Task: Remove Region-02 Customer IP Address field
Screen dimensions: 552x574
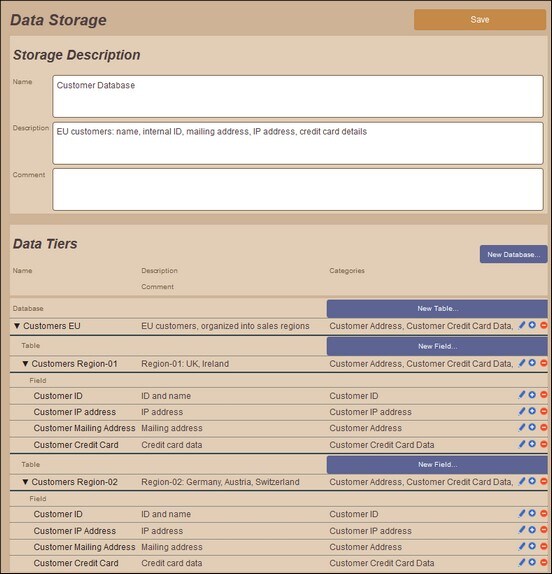Action: pos(544,530)
